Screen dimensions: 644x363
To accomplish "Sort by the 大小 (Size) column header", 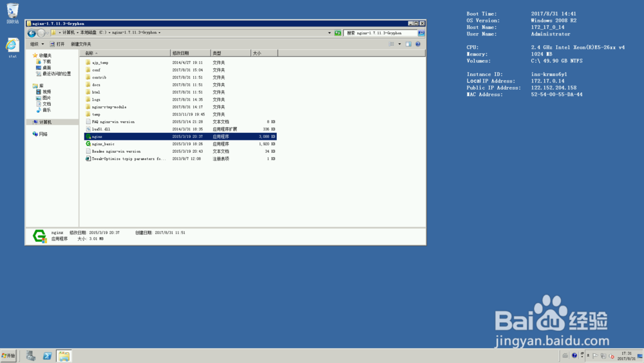I will [264, 53].
